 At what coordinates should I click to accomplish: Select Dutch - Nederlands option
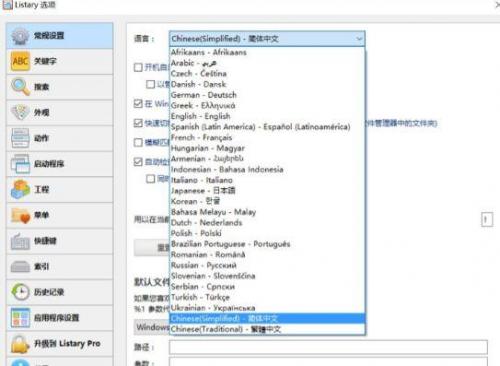tap(267, 223)
